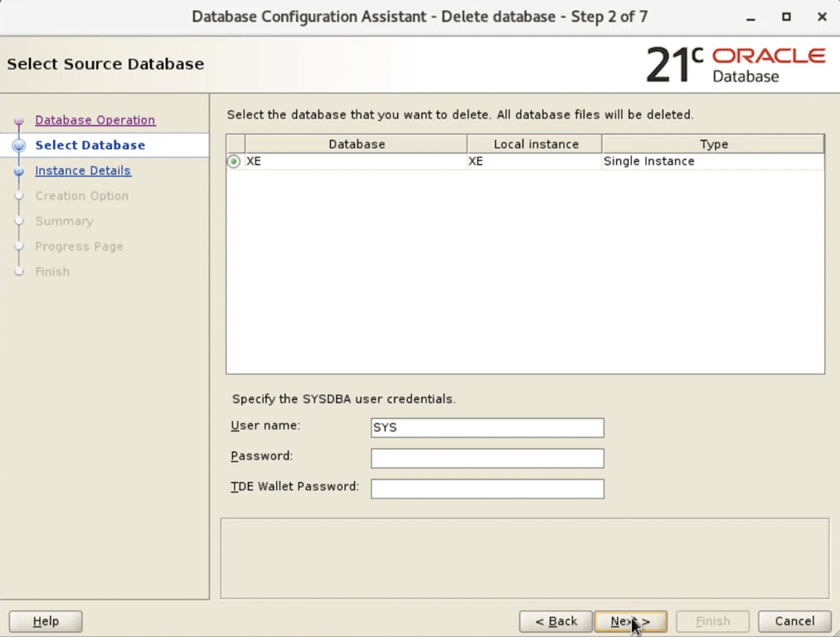Screen dimensions: 840x637
Task: Select the XE cell in the Database column
Action: pyautogui.click(x=356, y=161)
